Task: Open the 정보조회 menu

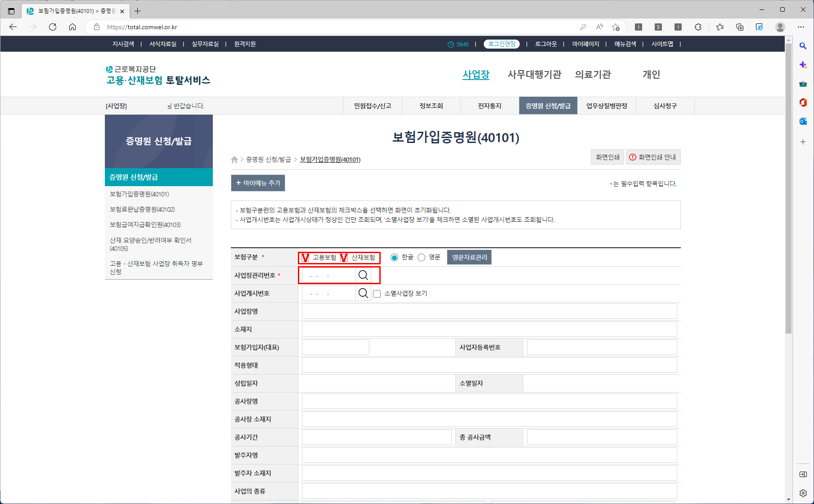Action: click(431, 106)
